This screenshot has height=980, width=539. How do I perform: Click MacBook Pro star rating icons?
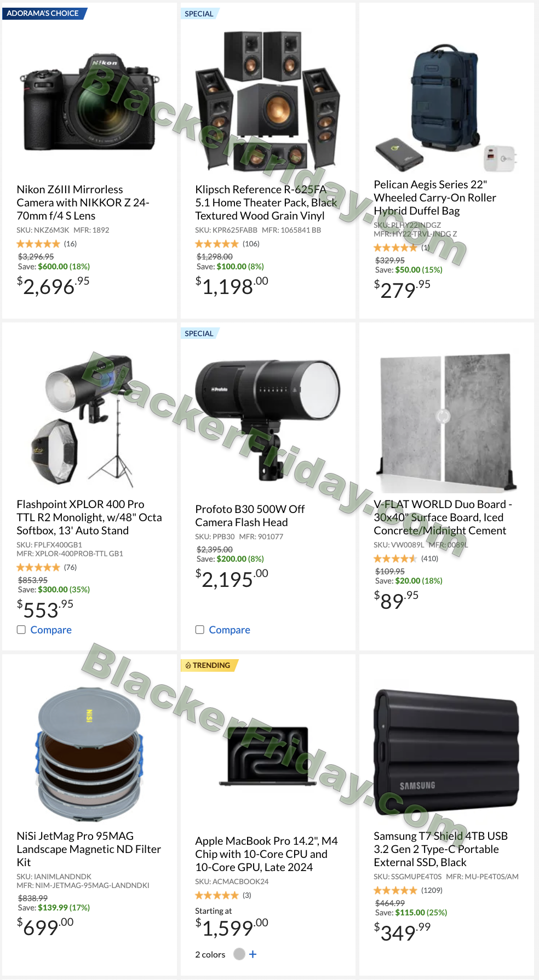tap(217, 895)
